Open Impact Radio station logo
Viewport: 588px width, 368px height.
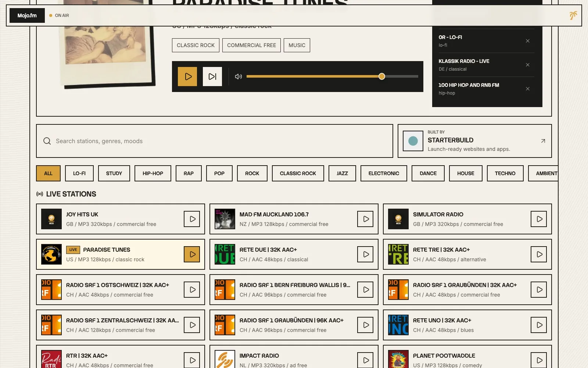point(225,360)
